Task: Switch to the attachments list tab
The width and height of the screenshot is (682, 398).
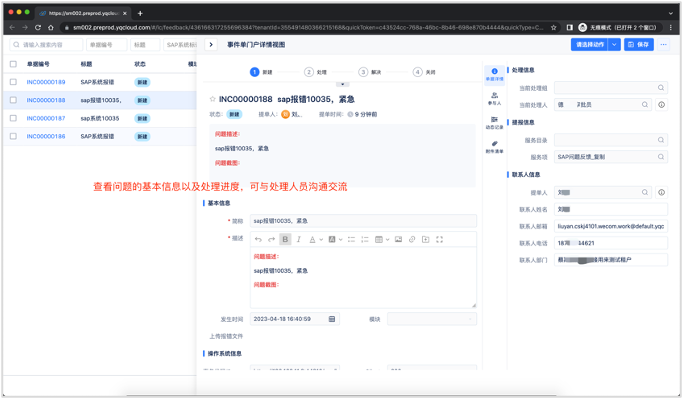Action: point(494,147)
